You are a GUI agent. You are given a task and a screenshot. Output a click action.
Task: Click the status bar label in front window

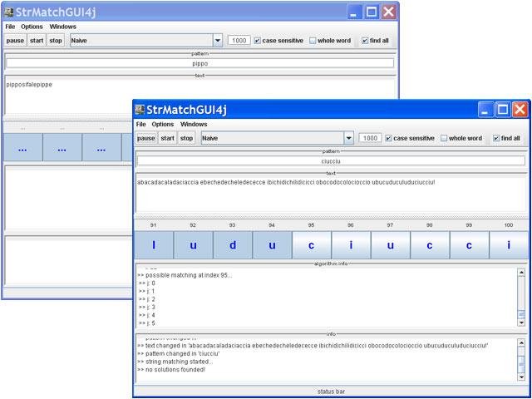[x=331, y=392]
